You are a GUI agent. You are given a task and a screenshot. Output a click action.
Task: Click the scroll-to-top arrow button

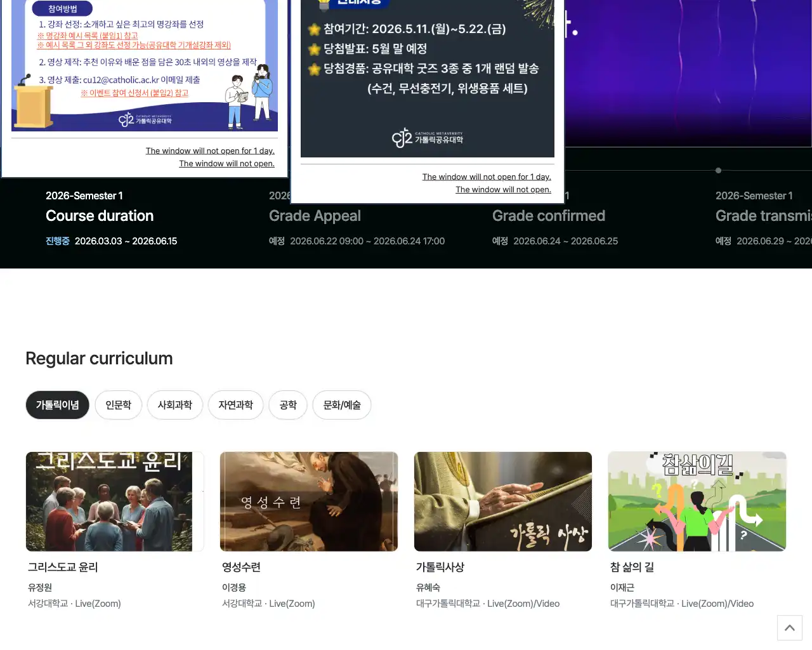790,628
